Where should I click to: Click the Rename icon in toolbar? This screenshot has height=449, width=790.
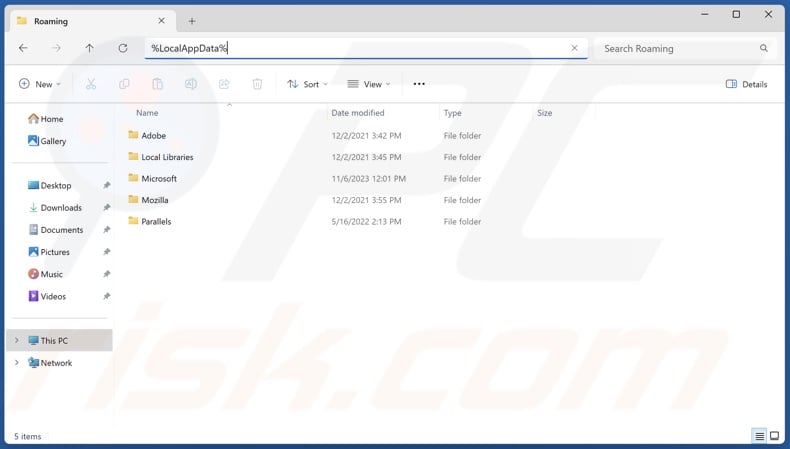click(x=191, y=84)
